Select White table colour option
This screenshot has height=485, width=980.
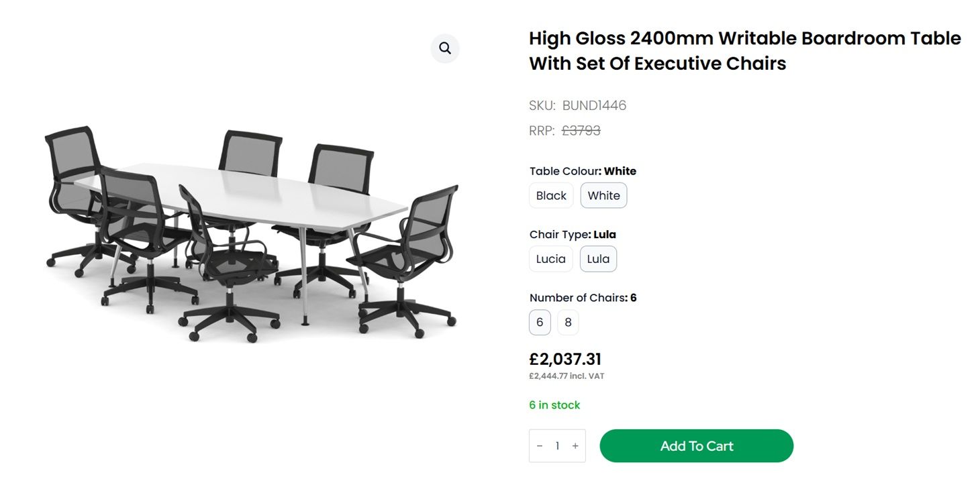603,196
